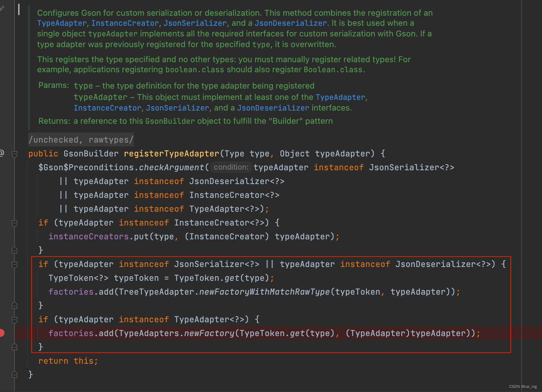This screenshot has width=542, height=392.
Task: Collapse fold end marker after newFactoryWithMatchRawType block
Action: click(x=14, y=305)
